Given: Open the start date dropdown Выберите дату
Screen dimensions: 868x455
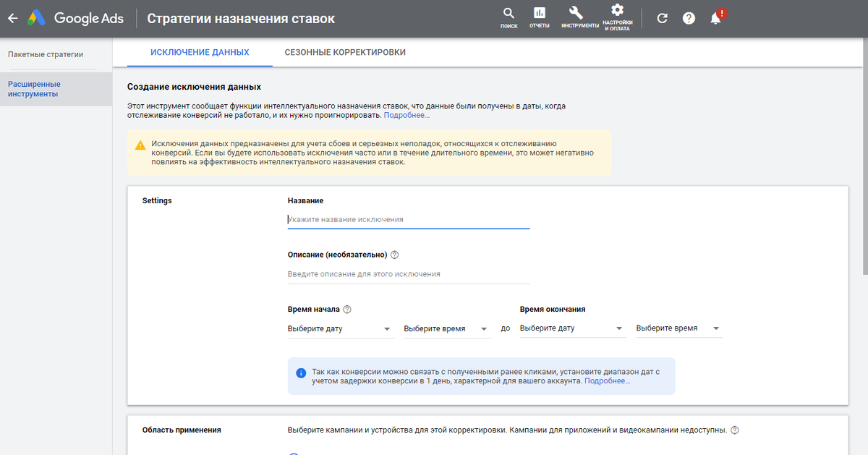Looking at the screenshot, I should (x=340, y=328).
